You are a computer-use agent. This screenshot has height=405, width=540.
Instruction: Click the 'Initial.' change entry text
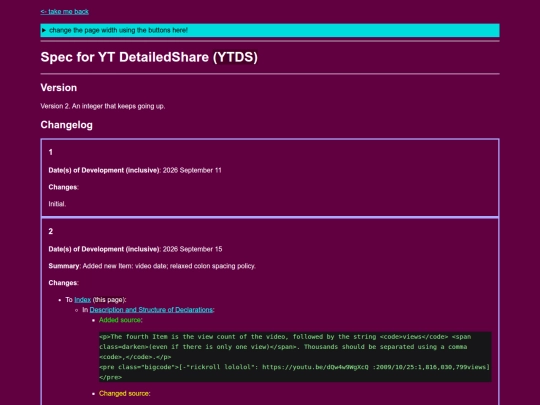click(57, 204)
